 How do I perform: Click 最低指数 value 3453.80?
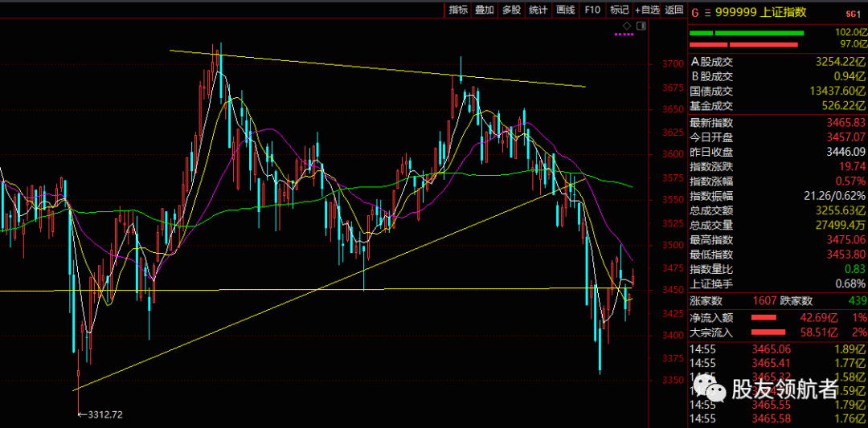[x=844, y=255]
